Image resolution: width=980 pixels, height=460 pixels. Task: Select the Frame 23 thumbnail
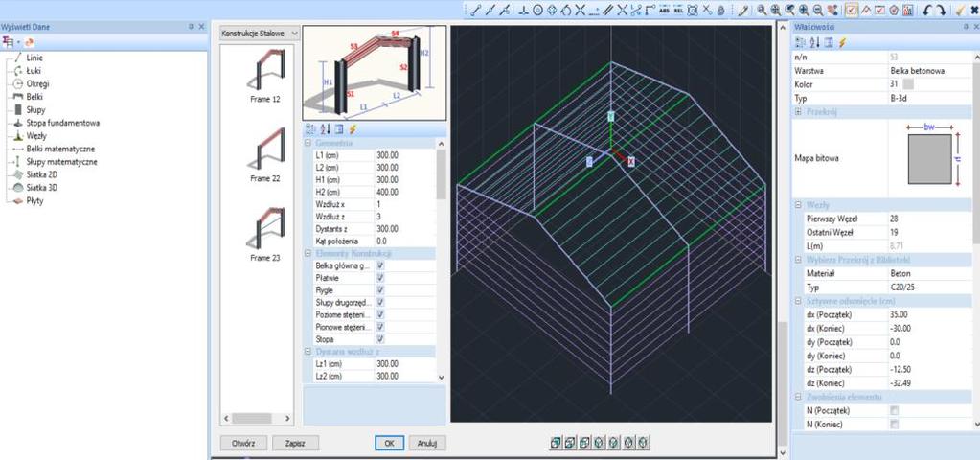[265, 235]
